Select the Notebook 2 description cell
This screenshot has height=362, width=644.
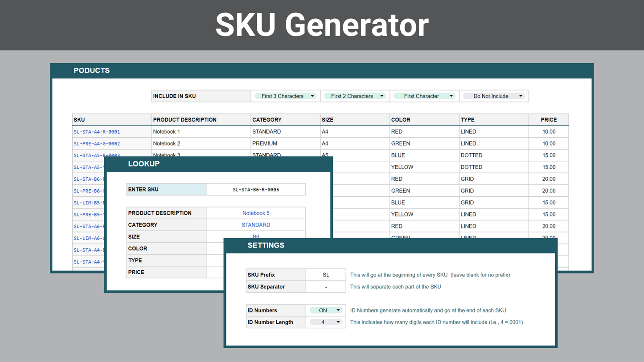[201, 144]
